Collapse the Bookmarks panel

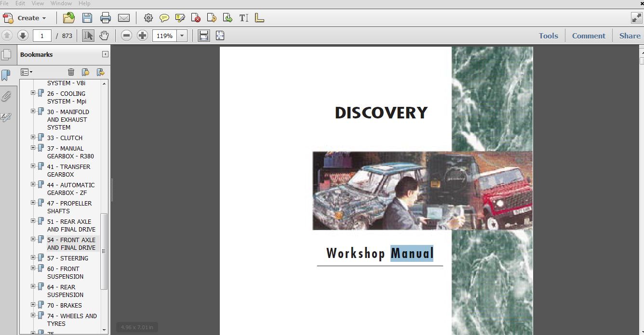pos(105,54)
